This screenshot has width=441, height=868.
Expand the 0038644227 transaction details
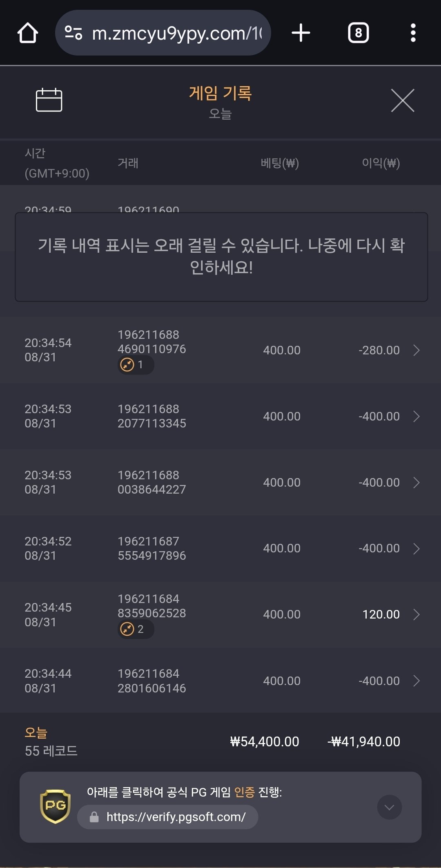click(416, 483)
